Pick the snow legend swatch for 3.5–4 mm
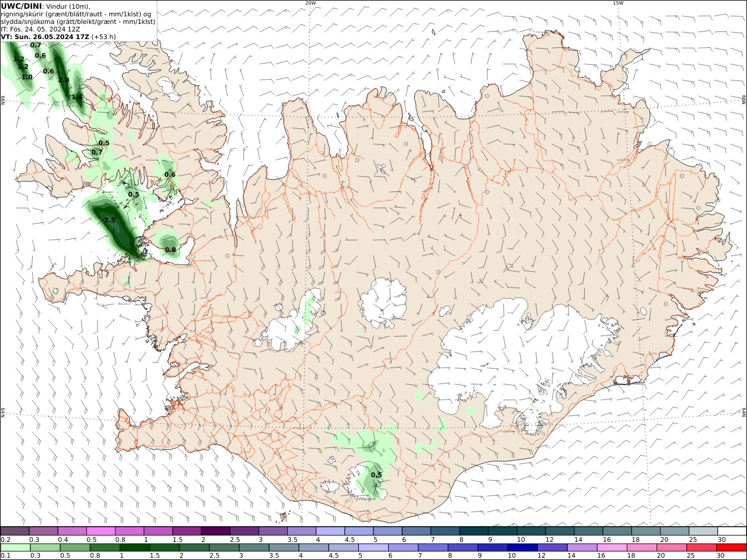 tap(302, 531)
